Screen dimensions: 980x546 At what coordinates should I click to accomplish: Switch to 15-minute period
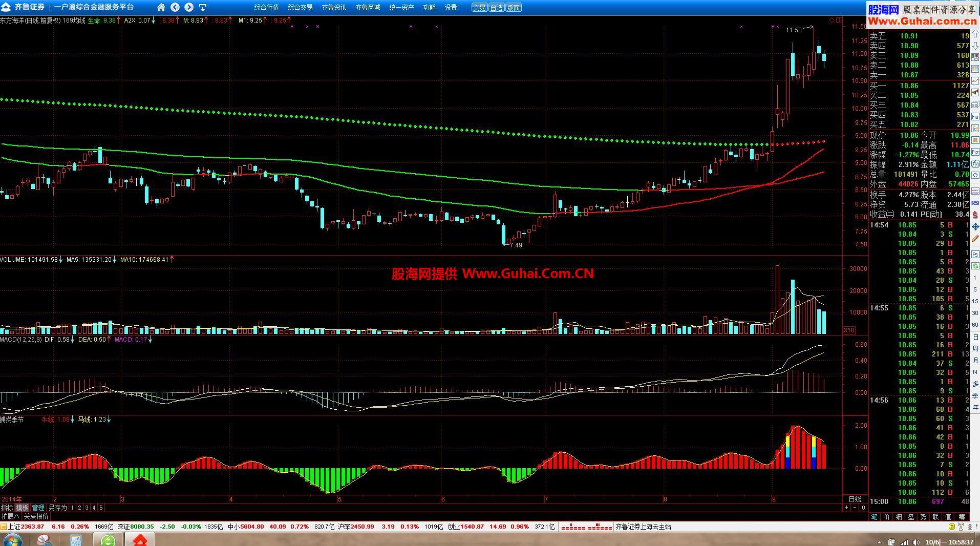(x=975, y=301)
